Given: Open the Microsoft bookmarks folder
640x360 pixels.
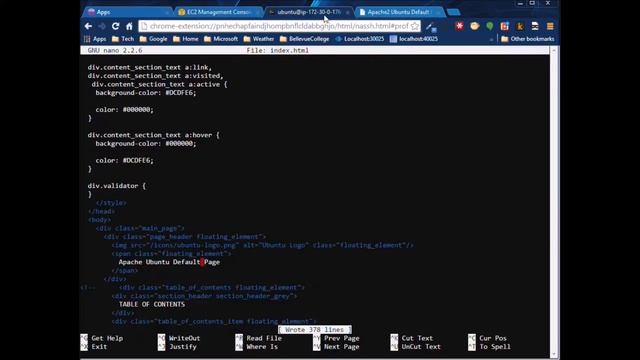Looking at the screenshot, I should tap(221, 39).
